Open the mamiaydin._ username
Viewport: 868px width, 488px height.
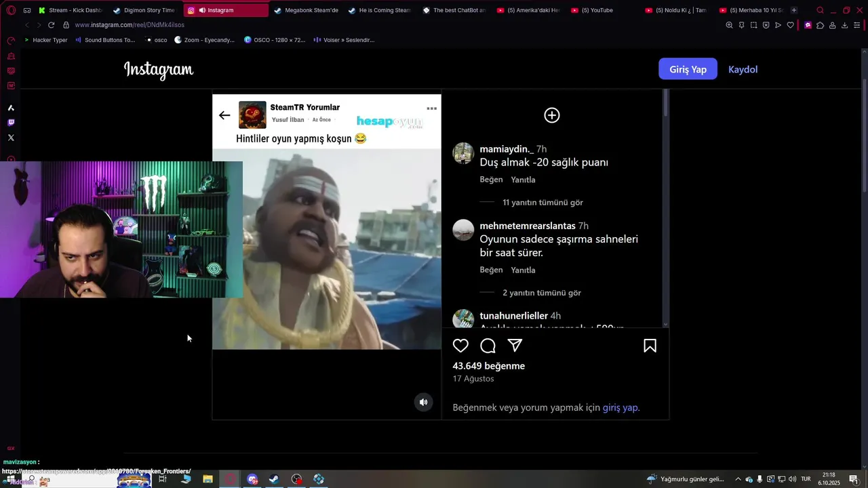coord(506,149)
